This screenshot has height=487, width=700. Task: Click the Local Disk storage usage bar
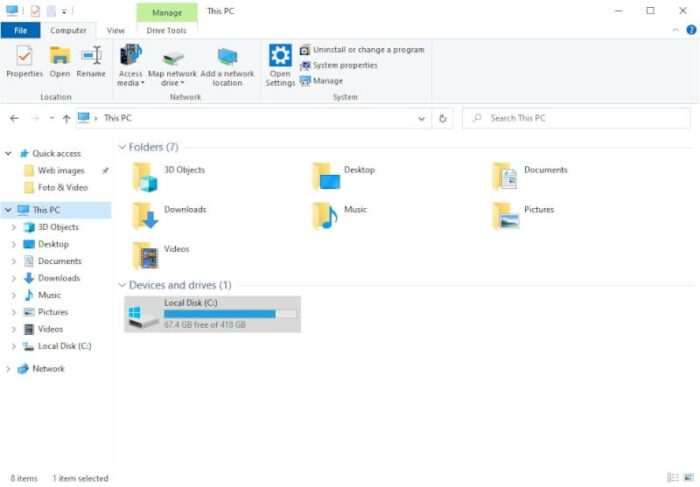[x=230, y=314]
